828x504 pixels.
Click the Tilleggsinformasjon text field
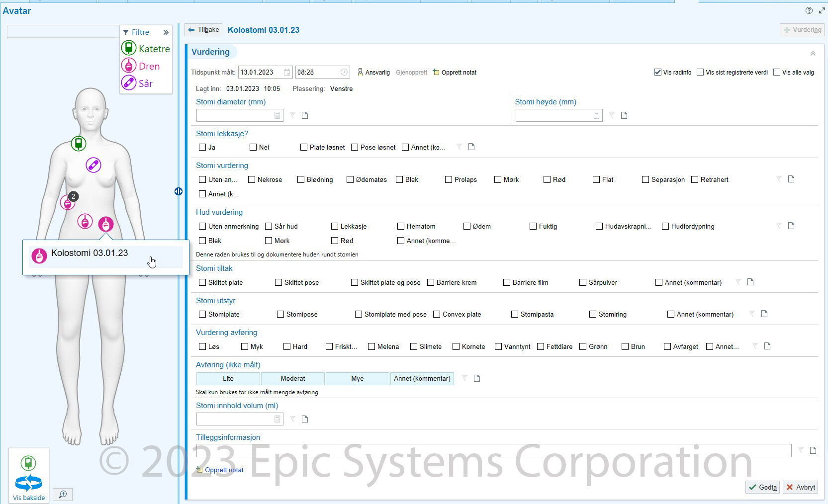(493, 450)
